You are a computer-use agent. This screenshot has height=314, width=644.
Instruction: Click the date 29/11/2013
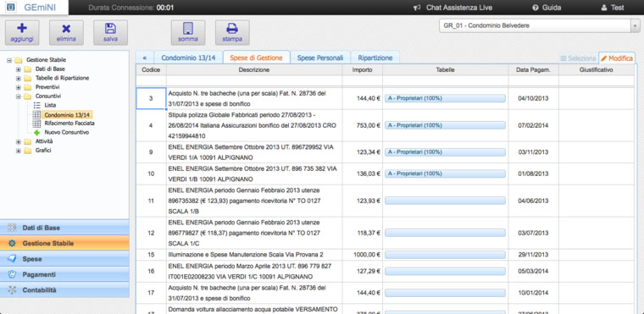point(533,255)
